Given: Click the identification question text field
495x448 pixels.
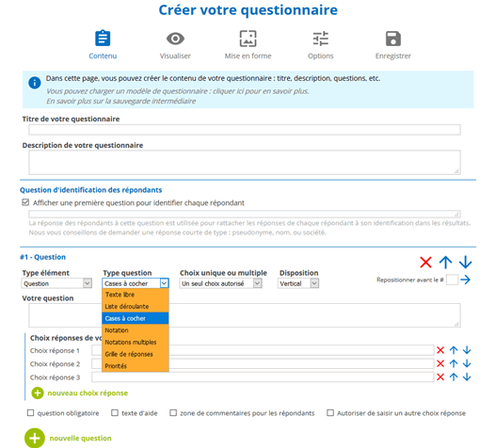Looking at the screenshot, I should coord(245,214).
